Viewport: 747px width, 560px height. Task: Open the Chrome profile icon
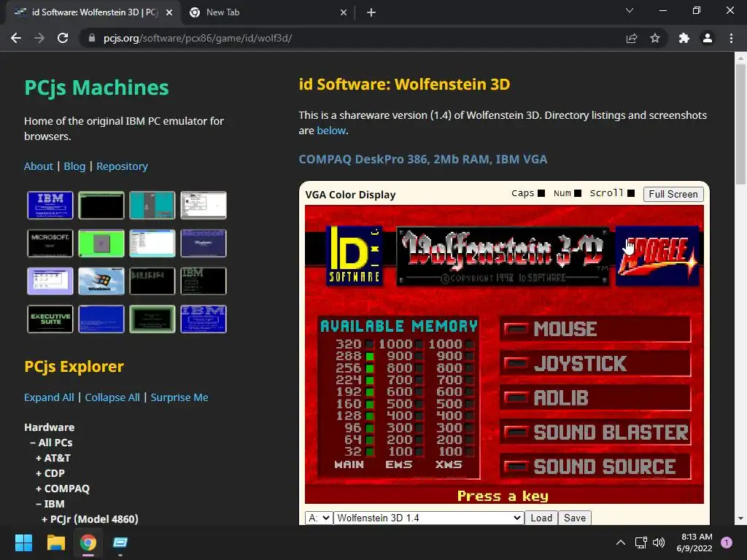click(x=708, y=38)
